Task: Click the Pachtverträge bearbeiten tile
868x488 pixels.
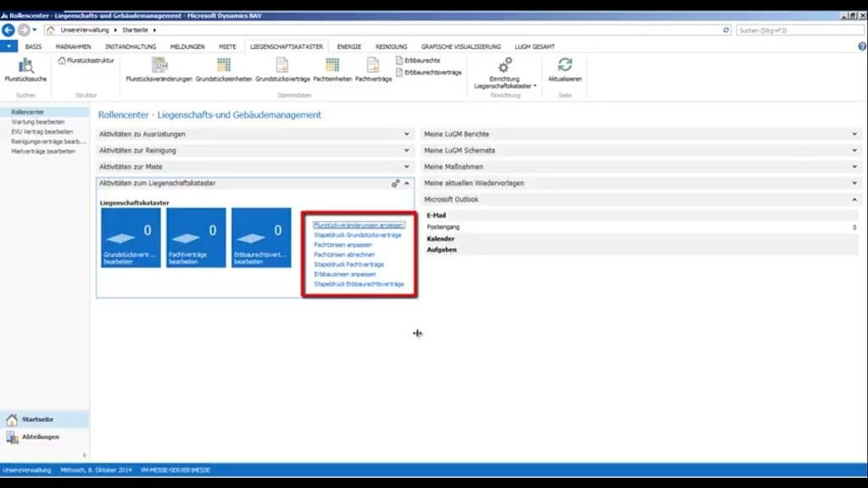Action: (196, 237)
